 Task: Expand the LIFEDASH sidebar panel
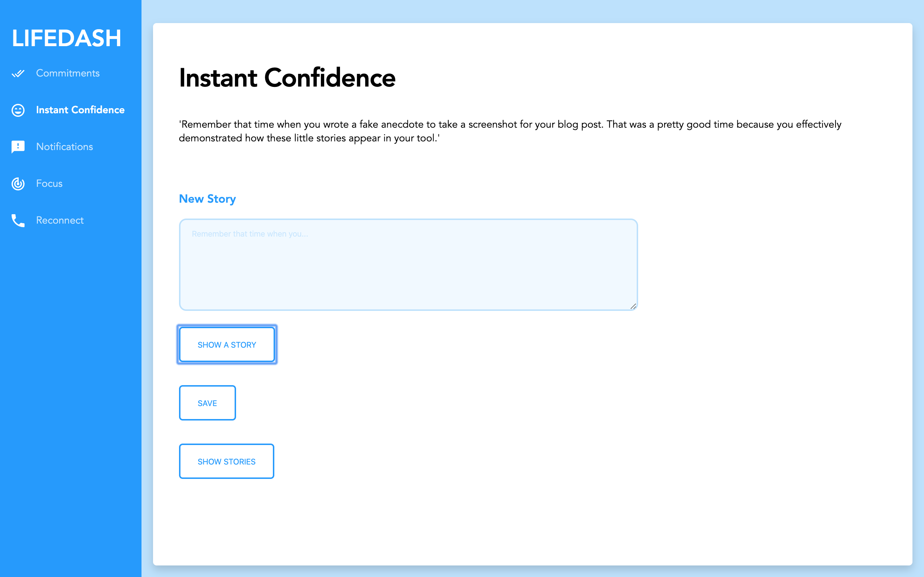point(66,39)
